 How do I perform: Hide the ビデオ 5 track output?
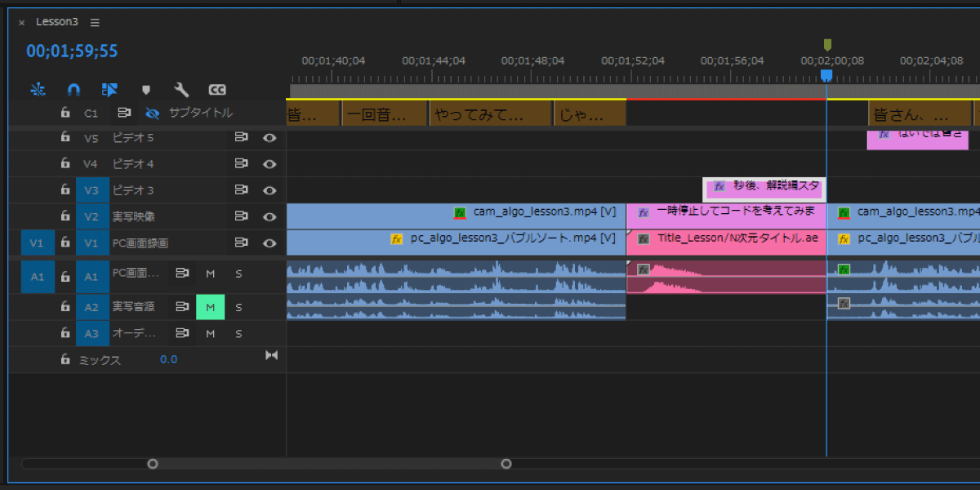(269, 138)
